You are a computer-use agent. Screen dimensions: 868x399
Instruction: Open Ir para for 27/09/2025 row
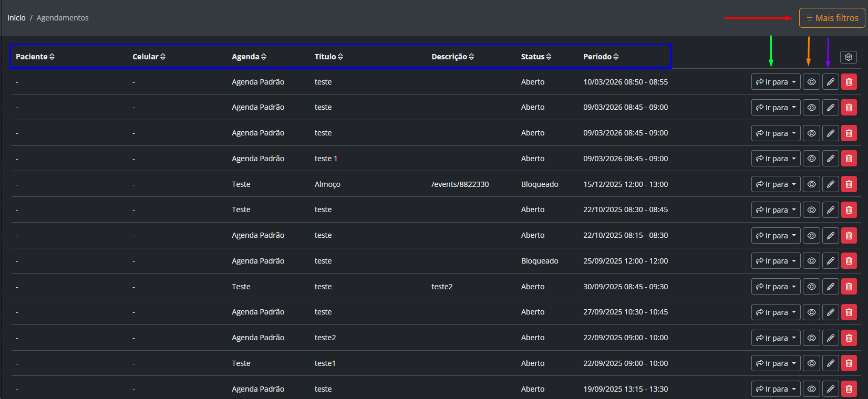(x=776, y=312)
